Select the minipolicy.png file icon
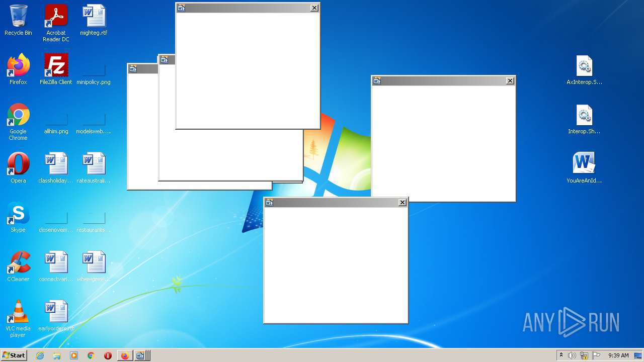The image size is (644, 362). tap(94, 69)
